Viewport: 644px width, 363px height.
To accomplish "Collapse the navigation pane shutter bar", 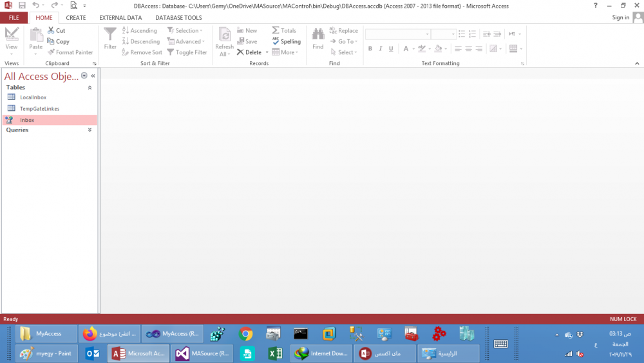I will pos(93,75).
